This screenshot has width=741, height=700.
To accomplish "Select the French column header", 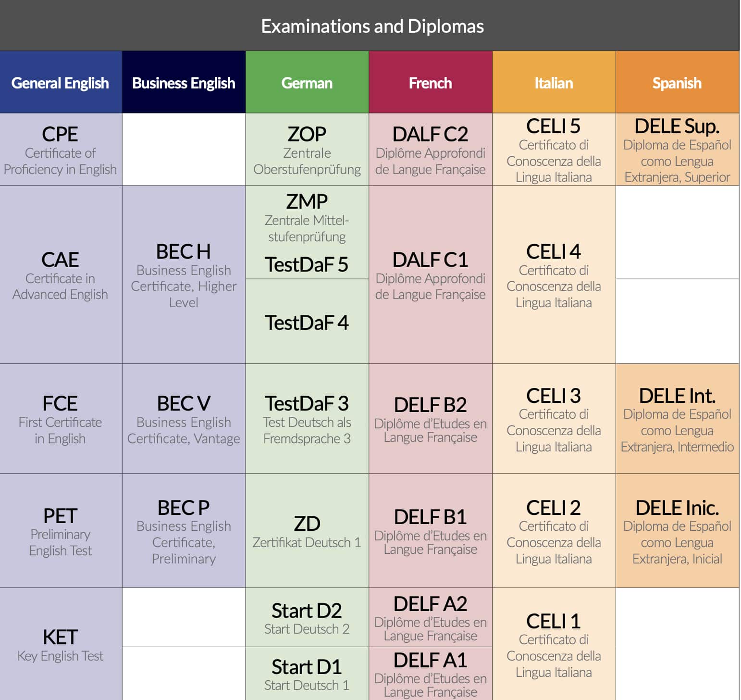I will click(x=430, y=83).
